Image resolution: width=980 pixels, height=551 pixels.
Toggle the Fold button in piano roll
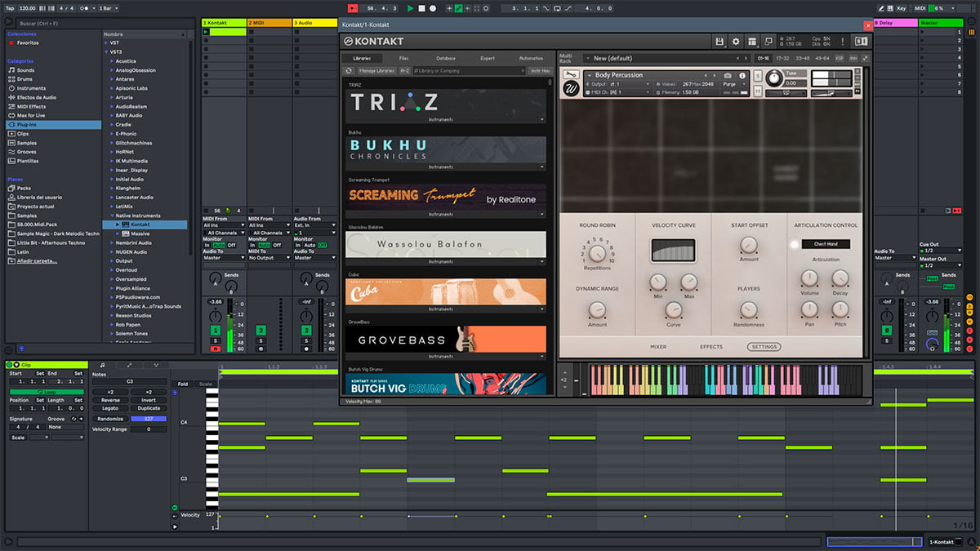(x=183, y=384)
